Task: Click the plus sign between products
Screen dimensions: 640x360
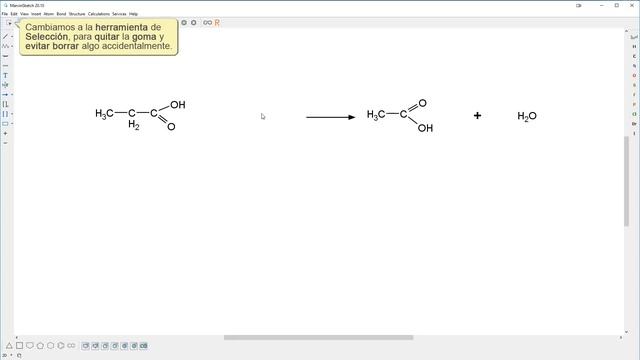Action: point(477,116)
